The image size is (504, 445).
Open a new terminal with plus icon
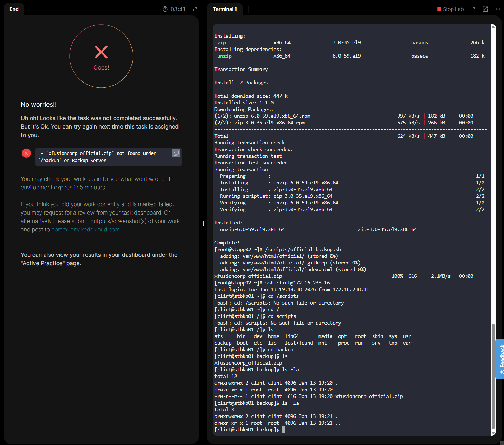(x=258, y=9)
